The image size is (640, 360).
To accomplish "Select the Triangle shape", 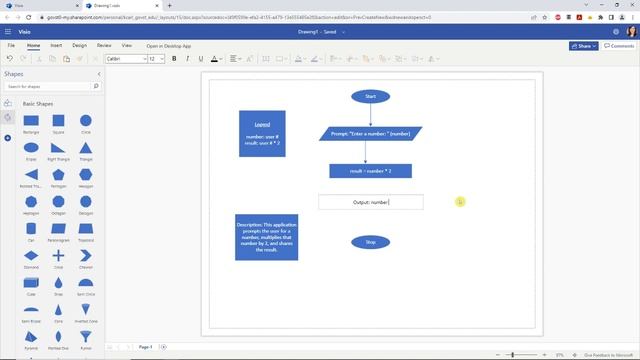I will pyautogui.click(x=86, y=148).
